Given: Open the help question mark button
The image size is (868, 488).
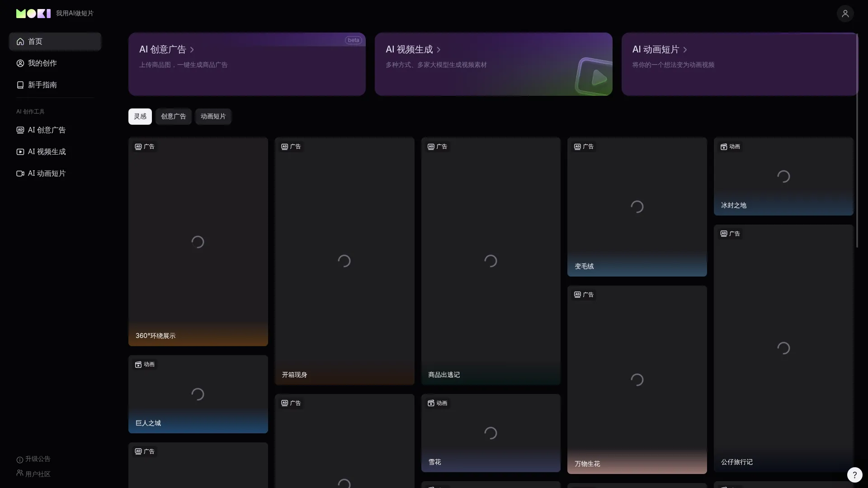Looking at the screenshot, I should (x=854, y=474).
